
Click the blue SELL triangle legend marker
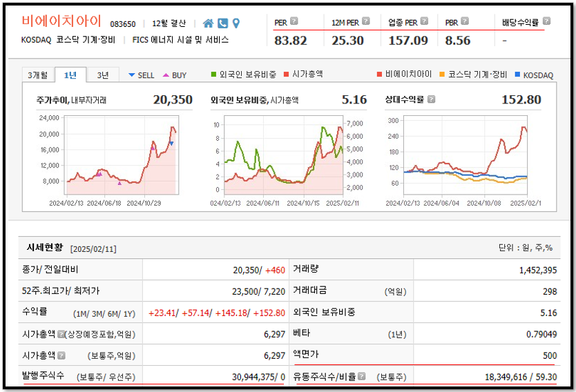[x=131, y=75]
